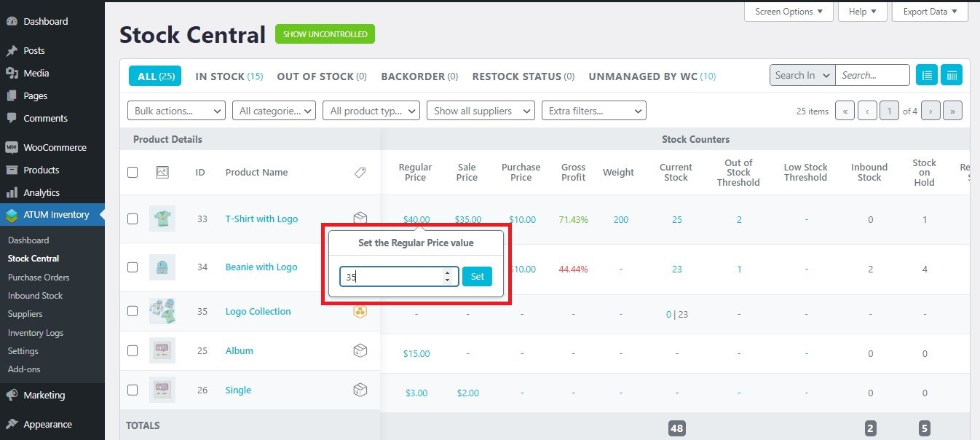Click the Set button in price popup
The image size is (980, 440).
pos(478,277)
